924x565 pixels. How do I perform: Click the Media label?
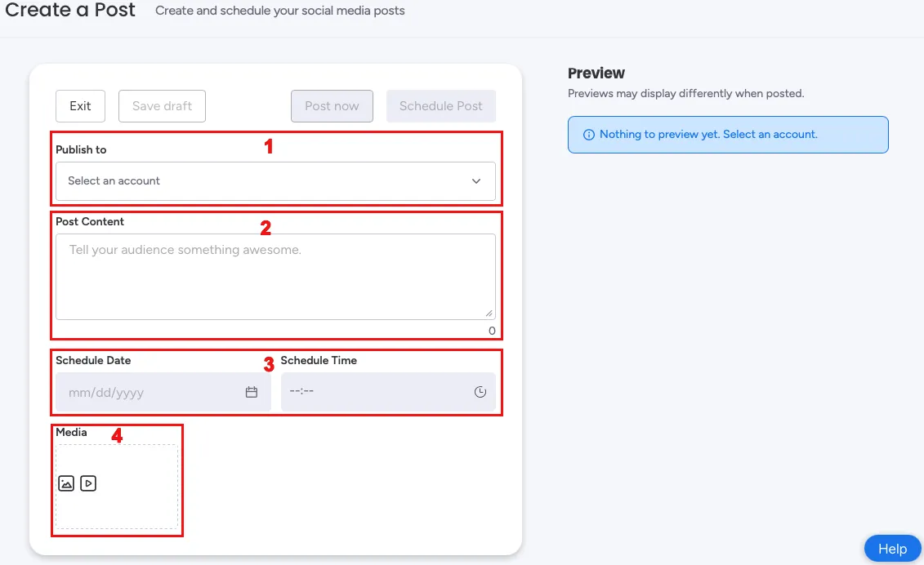(x=71, y=432)
